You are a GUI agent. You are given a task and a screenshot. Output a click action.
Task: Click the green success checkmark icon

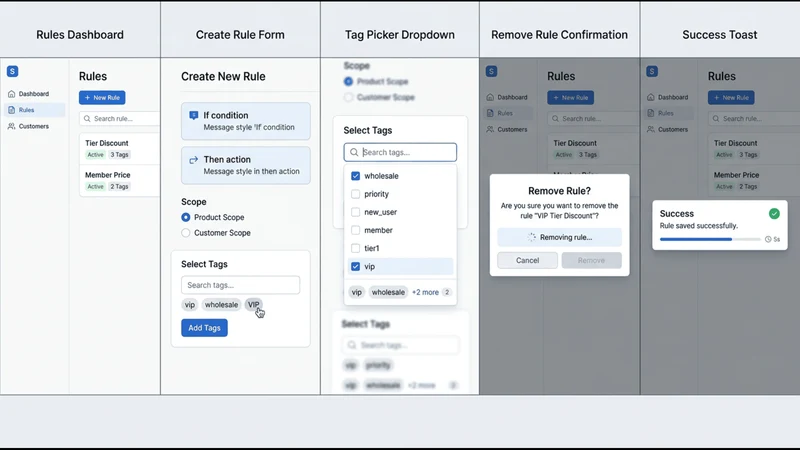click(774, 214)
